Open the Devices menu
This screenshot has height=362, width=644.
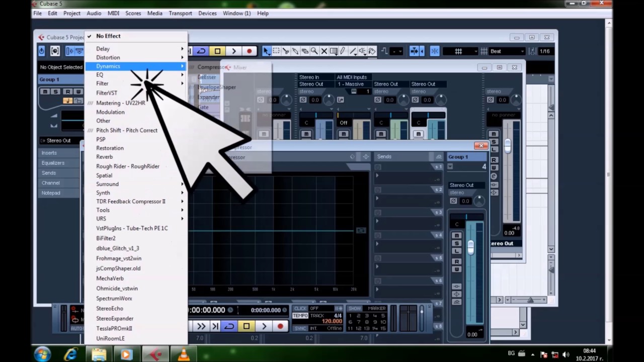[x=207, y=13]
